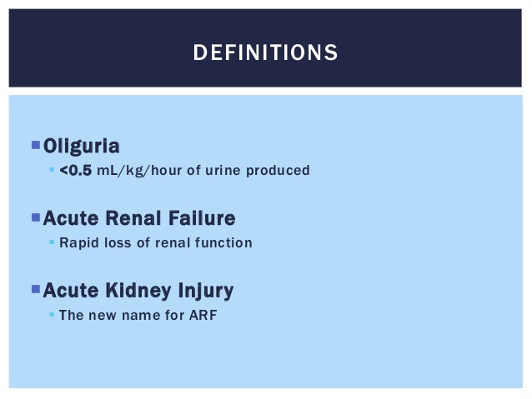
Task: Click the DEFINITIONS slide title
Action: tap(265, 52)
